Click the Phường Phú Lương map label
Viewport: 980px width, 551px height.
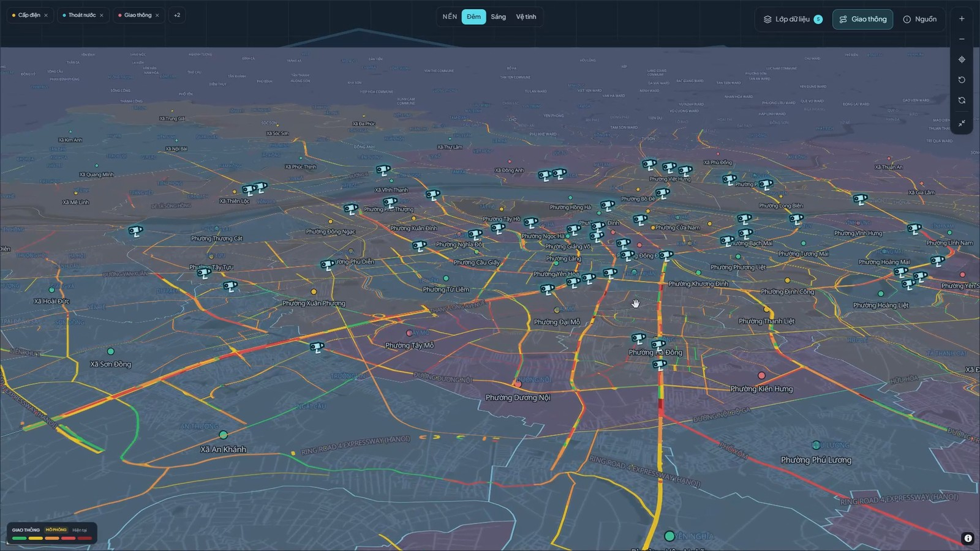[x=816, y=460]
